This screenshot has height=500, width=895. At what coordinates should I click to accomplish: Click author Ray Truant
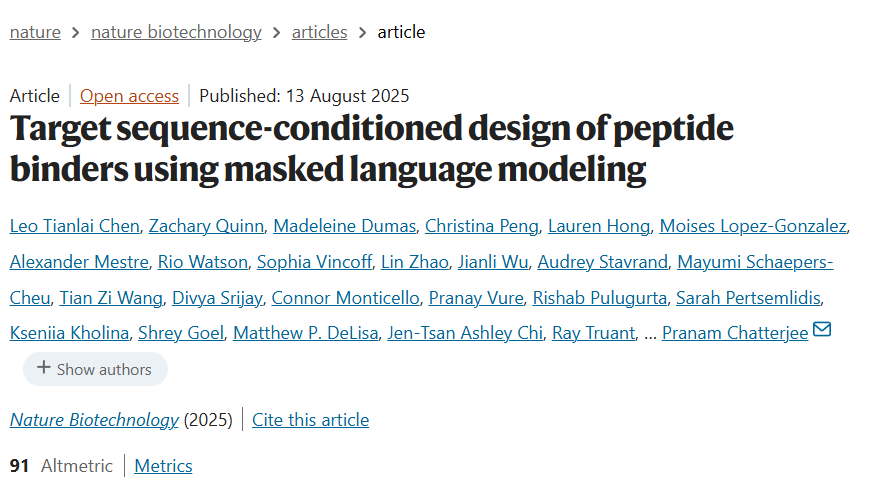pyautogui.click(x=594, y=333)
